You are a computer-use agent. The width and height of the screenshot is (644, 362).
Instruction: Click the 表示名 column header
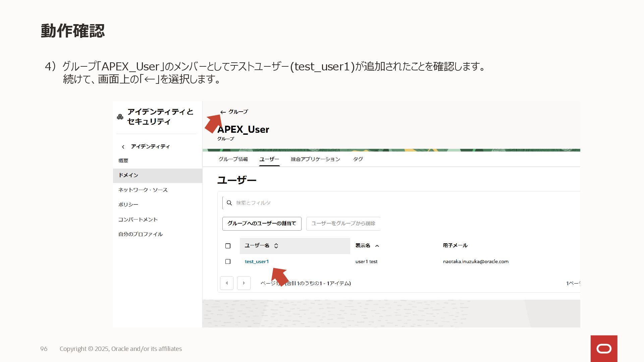(363, 246)
